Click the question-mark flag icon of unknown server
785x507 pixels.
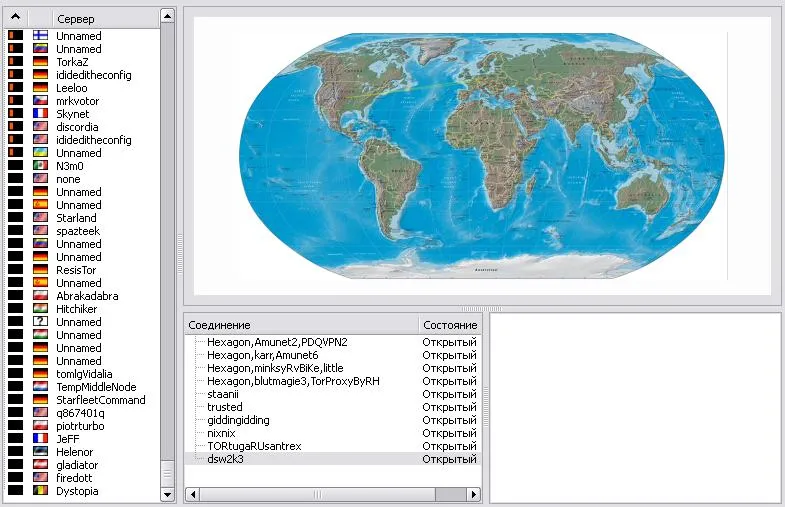pyautogui.click(x=41, y=322)
